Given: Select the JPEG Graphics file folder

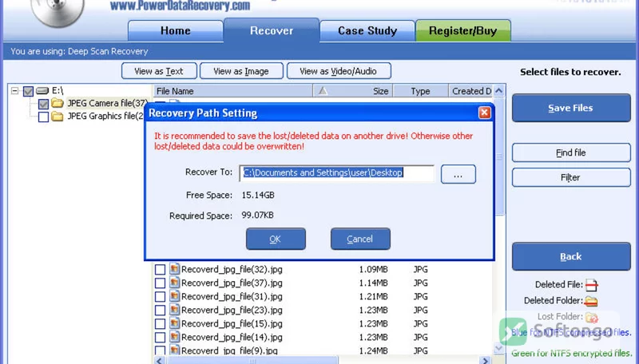Looking at the screenshot, I should point(105,116).
